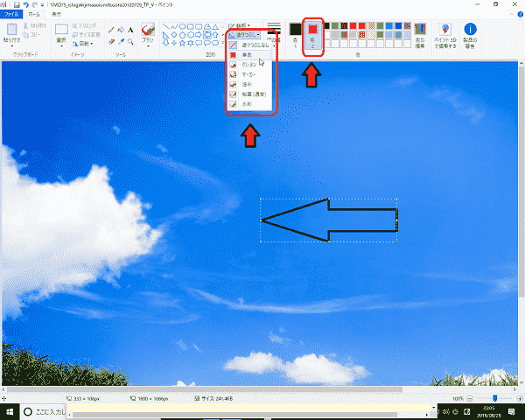525x420 pixels.
Task: Choose the Curve shape in shapes gallery
Action: tap(174, 26)
